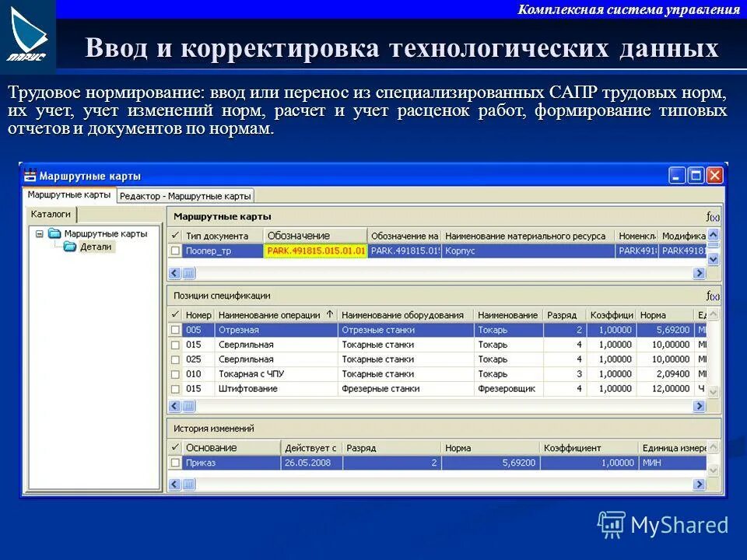Sort by Наименование оборудования header
This screenshot has height=560, width=747.
coord(405,315)
